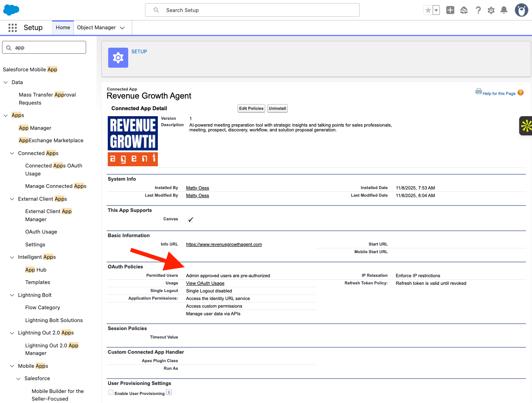
Task: Open the App Launcher waffle grid
Action: [x=12, y=27]
